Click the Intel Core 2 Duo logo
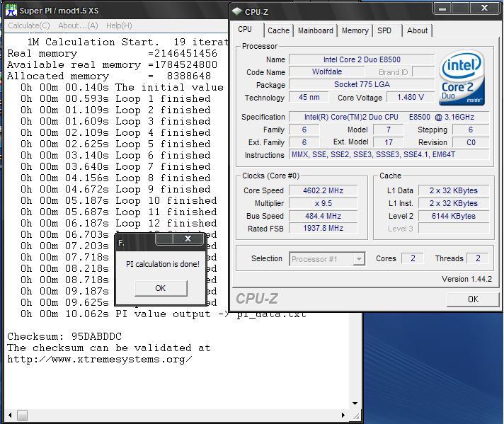 (462, 77)
